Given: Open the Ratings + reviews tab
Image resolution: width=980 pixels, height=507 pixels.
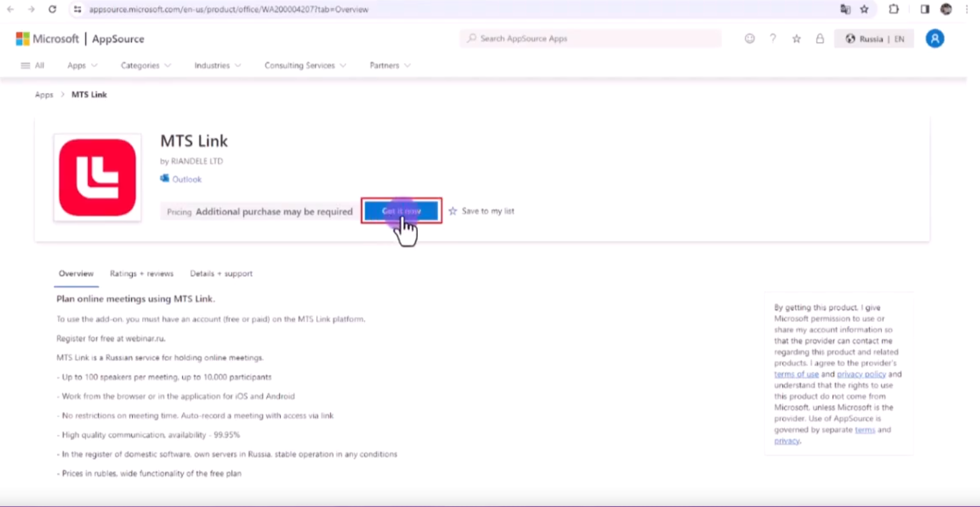Looking at the screenshot, I should (142, 274).
